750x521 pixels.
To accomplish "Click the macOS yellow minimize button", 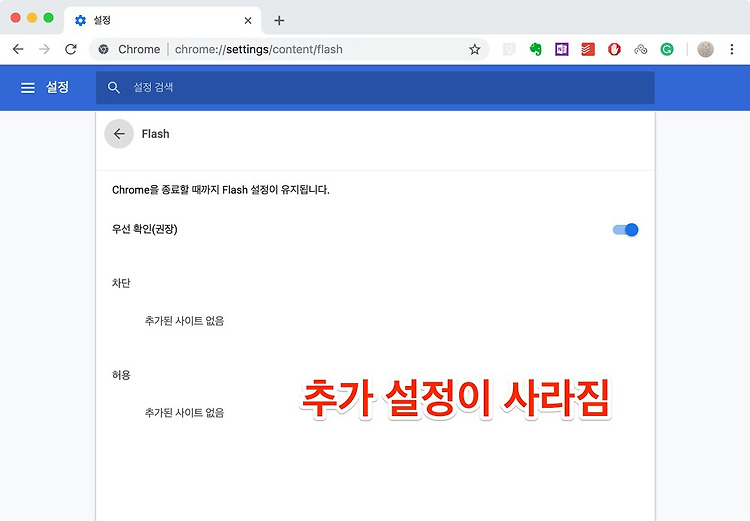I will pos(32,18).
